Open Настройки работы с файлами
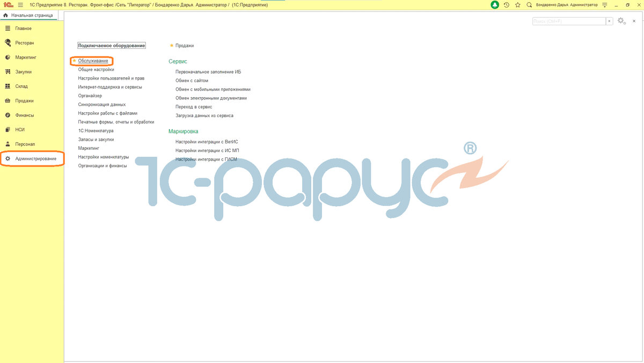The width and height of the screenshot is (644, 363). point(108,113)
